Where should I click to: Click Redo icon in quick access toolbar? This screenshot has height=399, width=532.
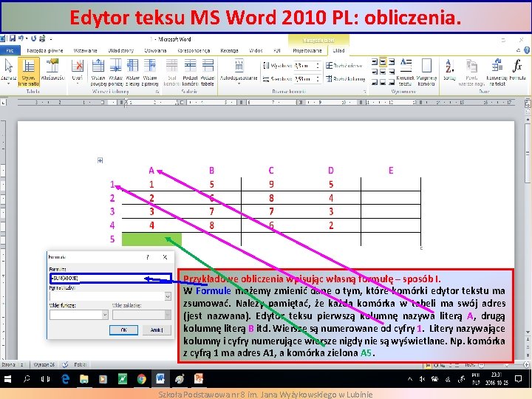(x=33, y=38)
